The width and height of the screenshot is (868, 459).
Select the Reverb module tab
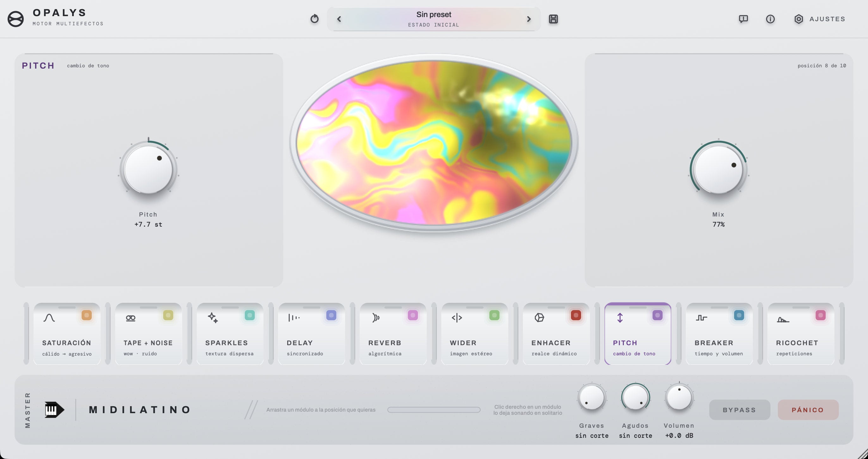tap(393, 334)
